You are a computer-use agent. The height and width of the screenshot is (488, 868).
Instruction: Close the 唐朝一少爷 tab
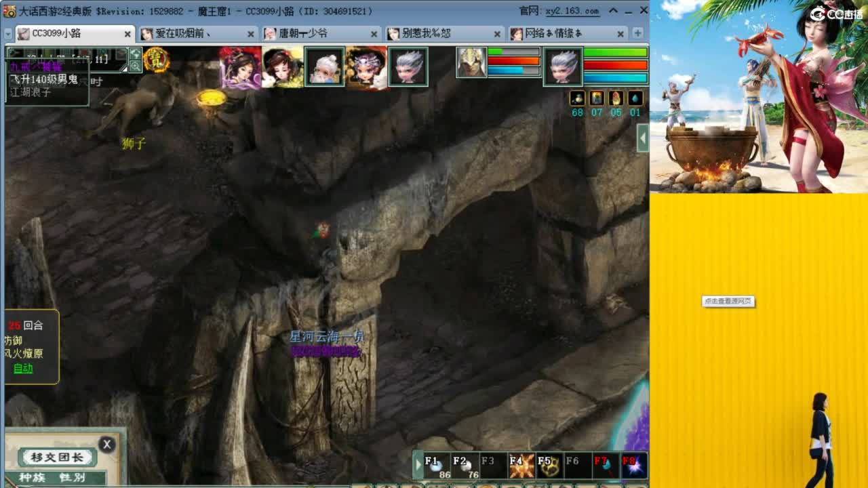click(374, 34)
